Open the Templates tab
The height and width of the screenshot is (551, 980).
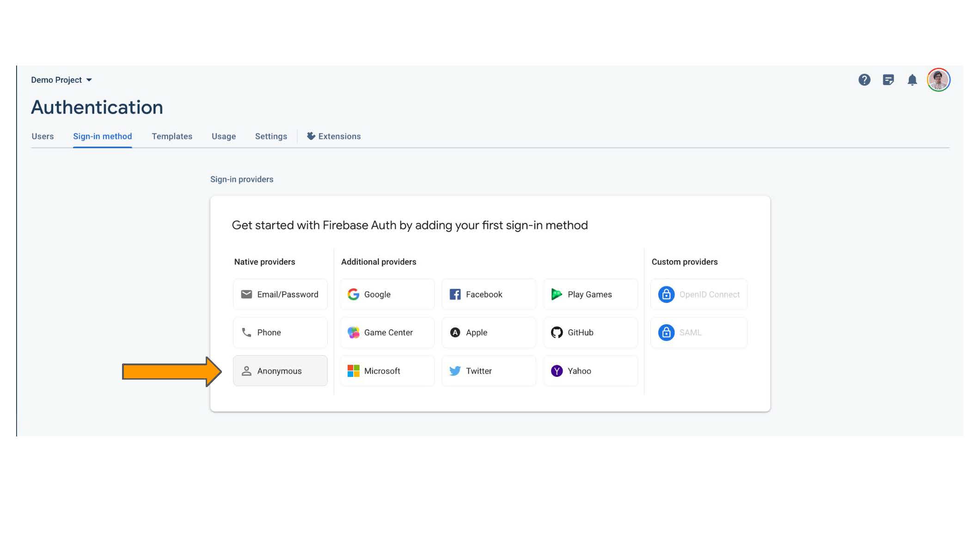(172, 136)
